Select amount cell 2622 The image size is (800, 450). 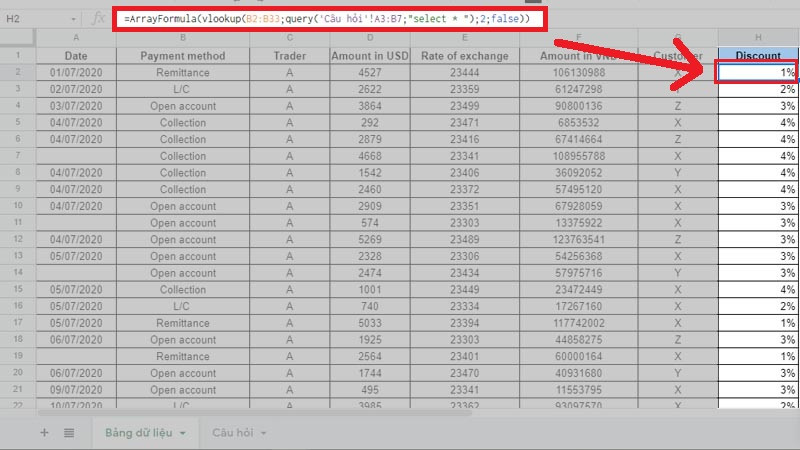[370, 89]
